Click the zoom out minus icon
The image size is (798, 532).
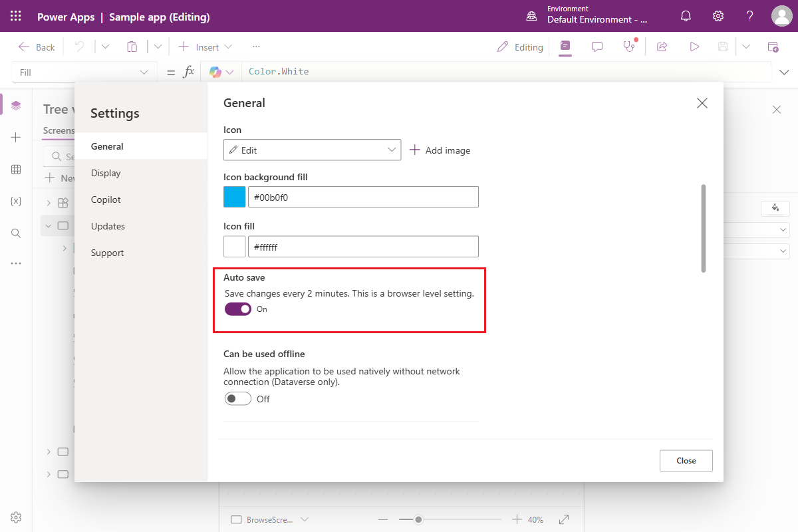tap(383, 519)
